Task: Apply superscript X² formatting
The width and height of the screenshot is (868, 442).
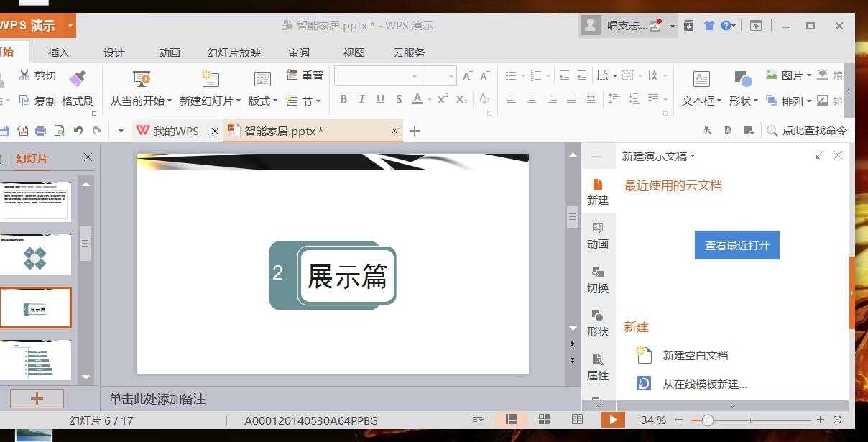Action: pyautogui.click(x=443, y=99)
